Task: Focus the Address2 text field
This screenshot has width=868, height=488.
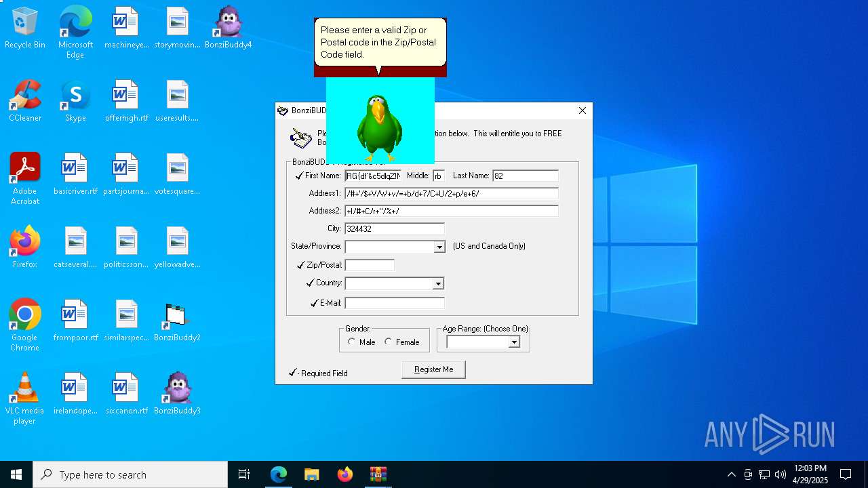Action: tap(452, 211)
